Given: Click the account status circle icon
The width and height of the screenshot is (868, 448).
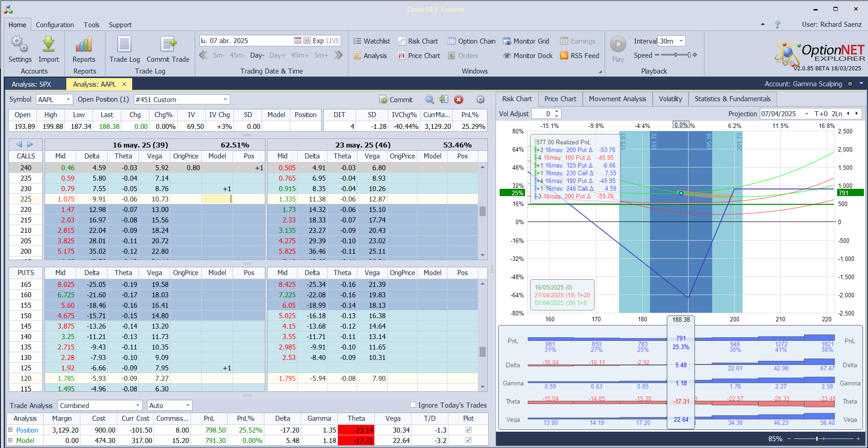Looking at the screenshot, I should 850,84.
